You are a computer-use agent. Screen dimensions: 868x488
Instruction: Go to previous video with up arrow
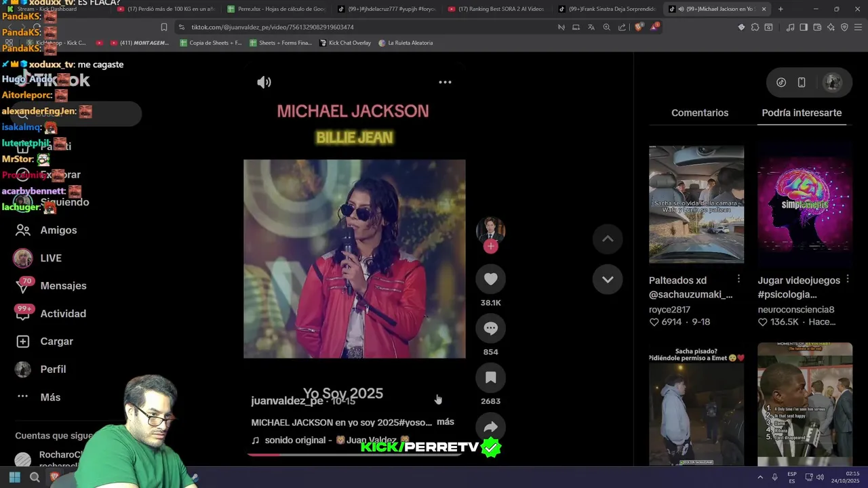pyautogui.click(x=608, y=239)
